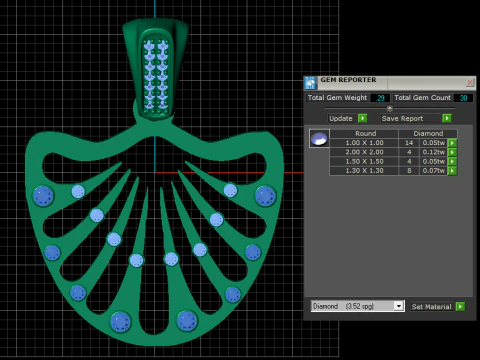Image resolution: width=480 pixels, height=360 pixels.
Task: Click the Total Gem Count value 30
Action: click(463, 98)
